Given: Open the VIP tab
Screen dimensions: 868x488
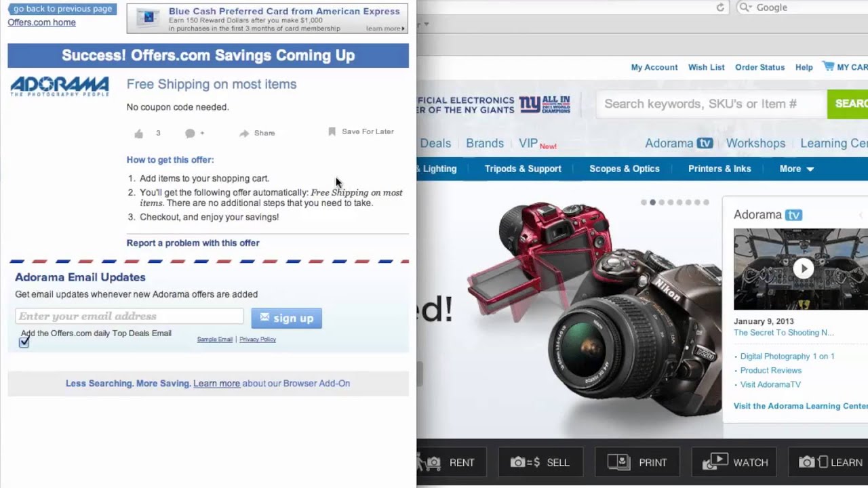Looking at the screenshot, I should pos(528,143).
